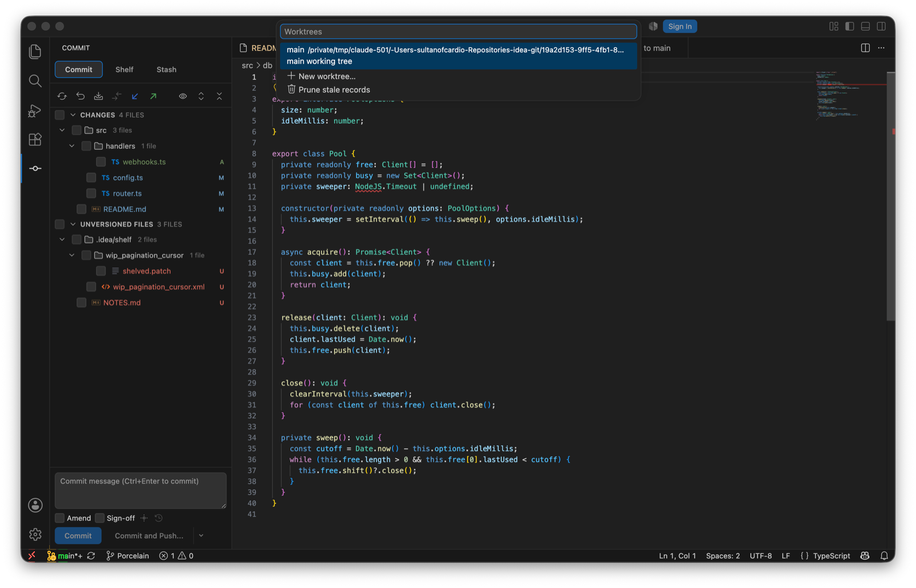Focus the Worktrees search input
Screen dimensions: 916x588
[459, 31]
